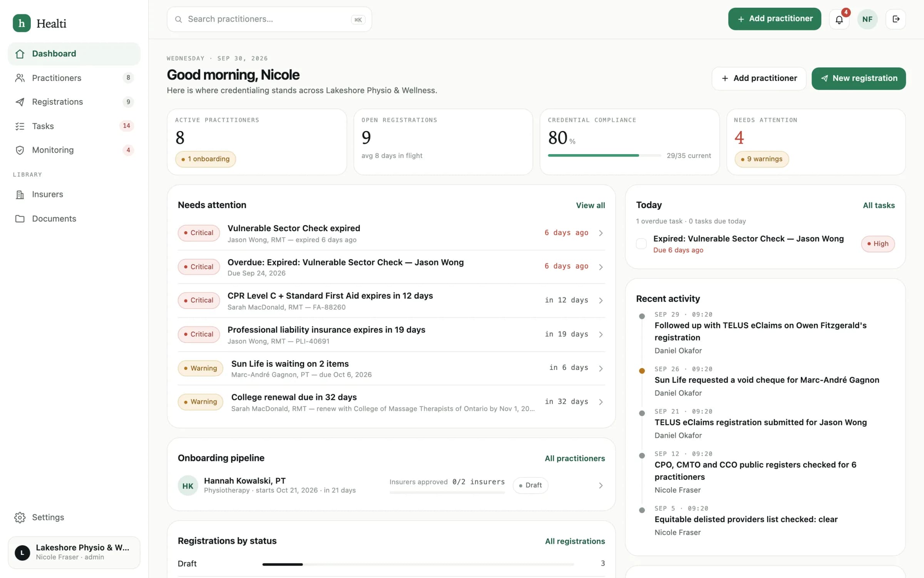Open College renewal due row chevron
924x578 pixels.
coord(601,402)
